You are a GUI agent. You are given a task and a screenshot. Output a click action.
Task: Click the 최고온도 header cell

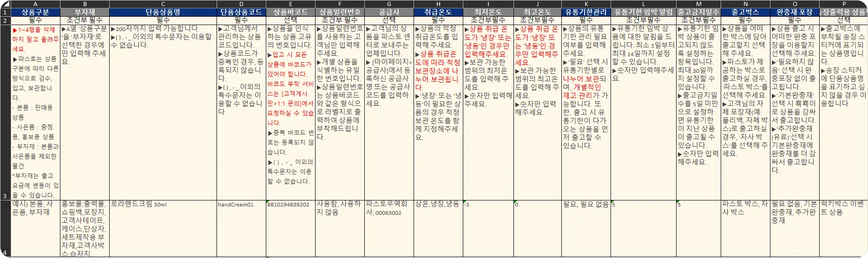[x=537, y=12]
